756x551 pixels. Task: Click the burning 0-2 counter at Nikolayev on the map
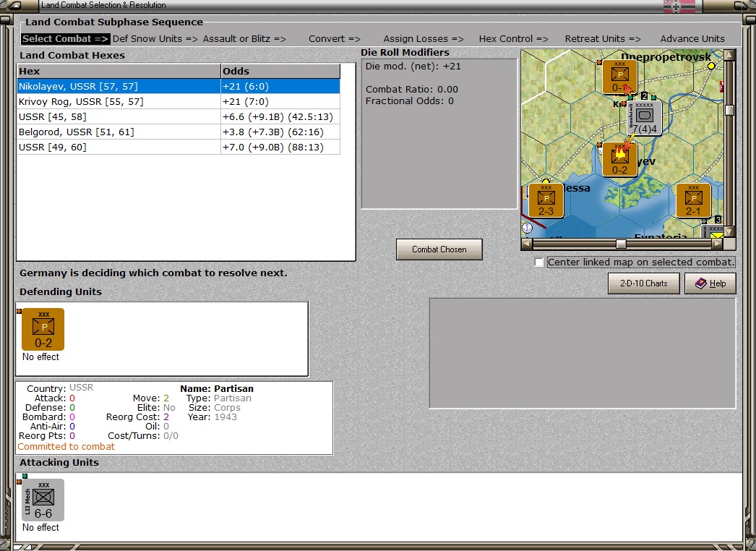(x=619, y=159)
